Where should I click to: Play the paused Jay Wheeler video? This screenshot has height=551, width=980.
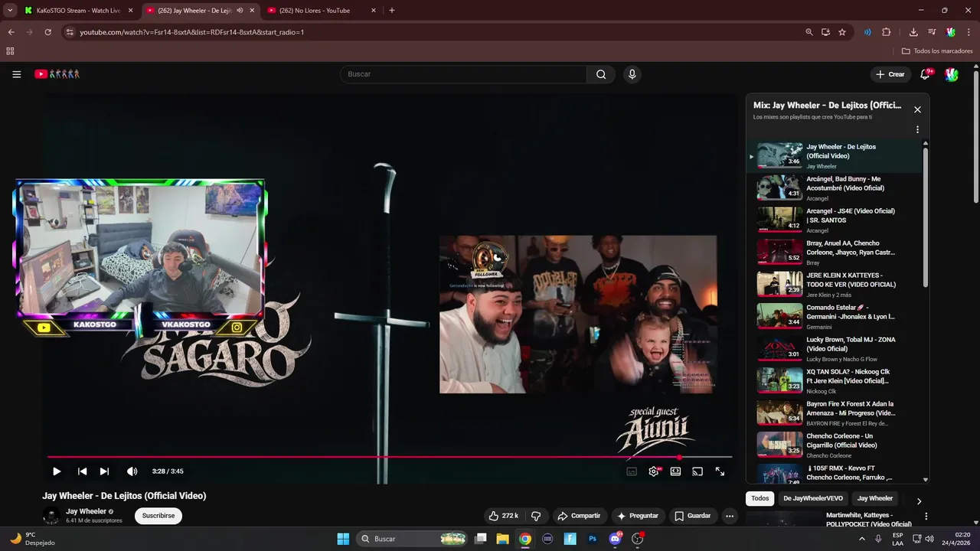57,471
